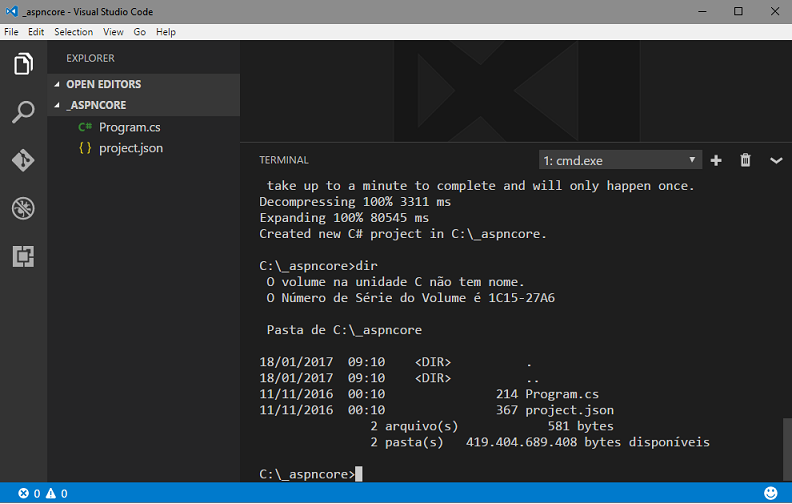Create a new terminal with plus icon

coord(716,161)
